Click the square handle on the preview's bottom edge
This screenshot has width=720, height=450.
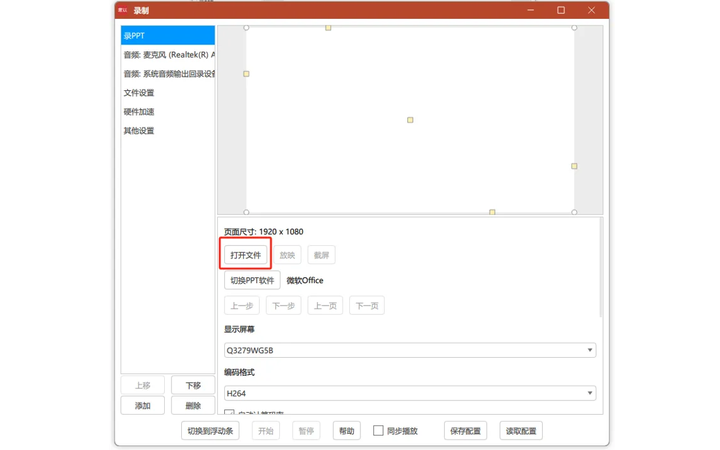click(492, 212)
